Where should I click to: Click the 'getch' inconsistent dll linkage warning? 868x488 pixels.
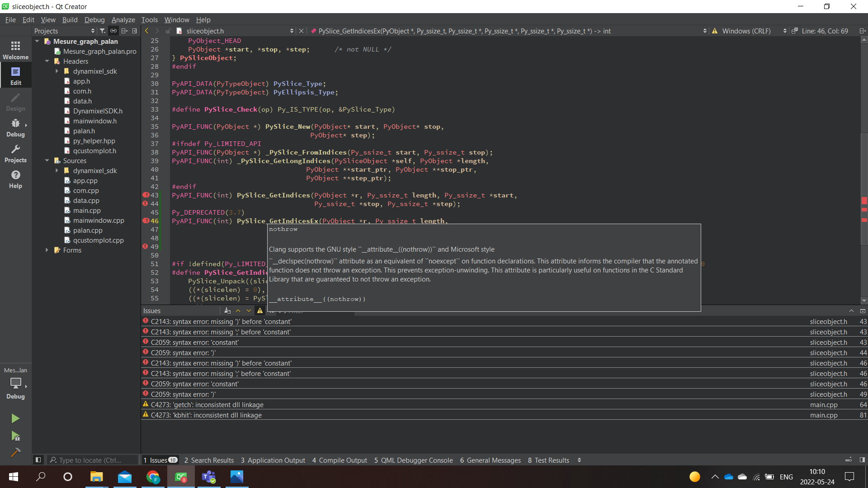point(504,404)
